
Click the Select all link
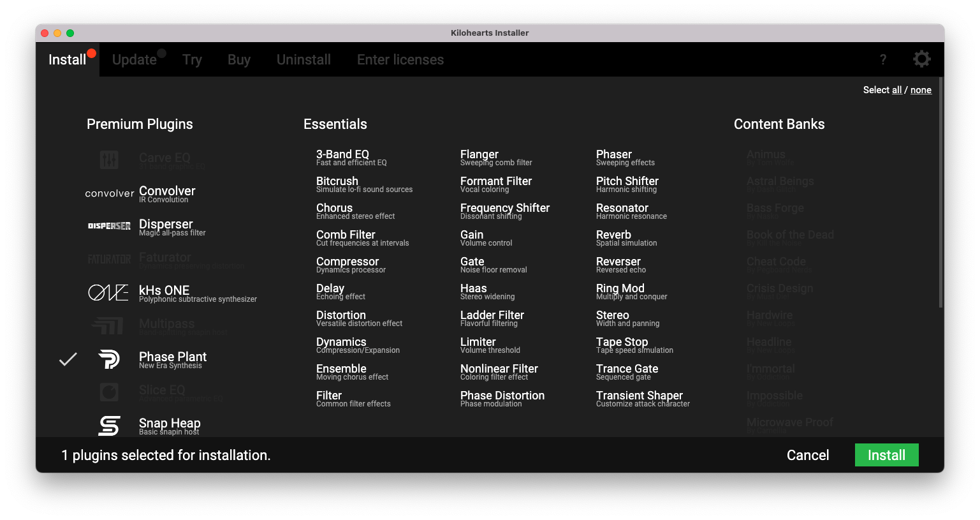point(896,90)
